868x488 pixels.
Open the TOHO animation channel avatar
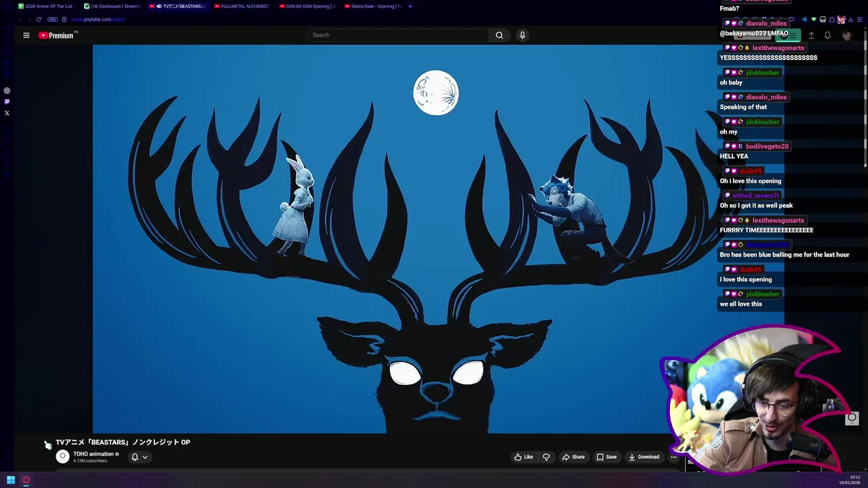coord(62,457)
